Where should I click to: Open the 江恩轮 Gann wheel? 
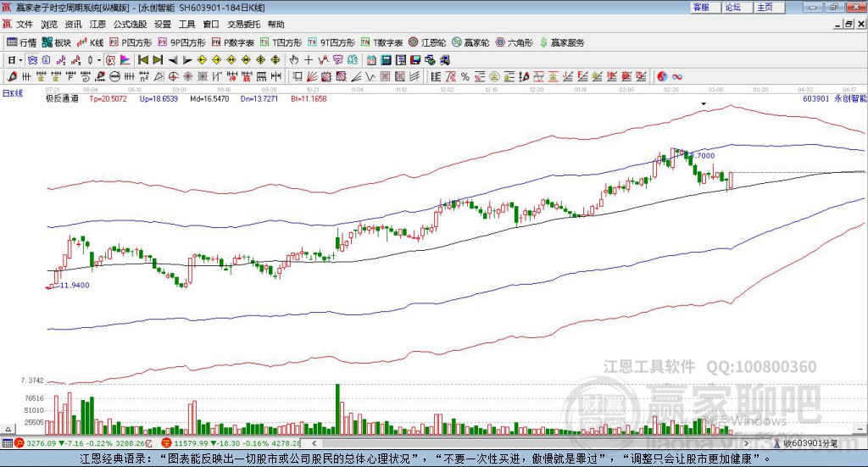click(x=427, y=42)
